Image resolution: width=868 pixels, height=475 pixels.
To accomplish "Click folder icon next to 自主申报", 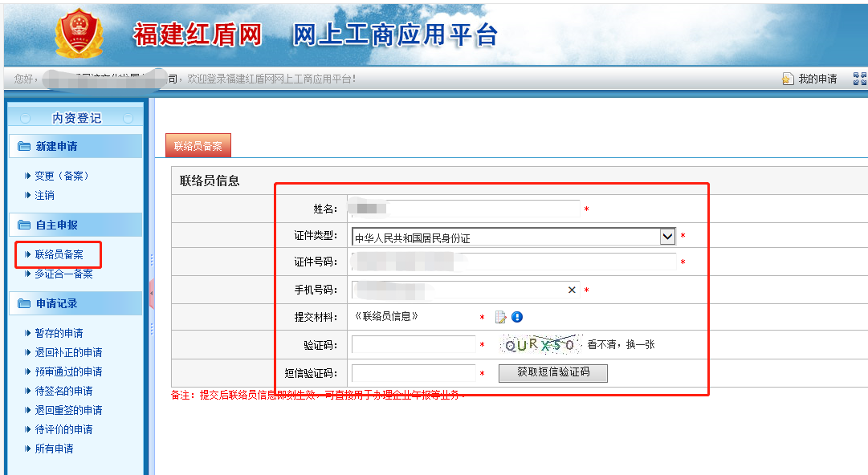I will 24,225.
